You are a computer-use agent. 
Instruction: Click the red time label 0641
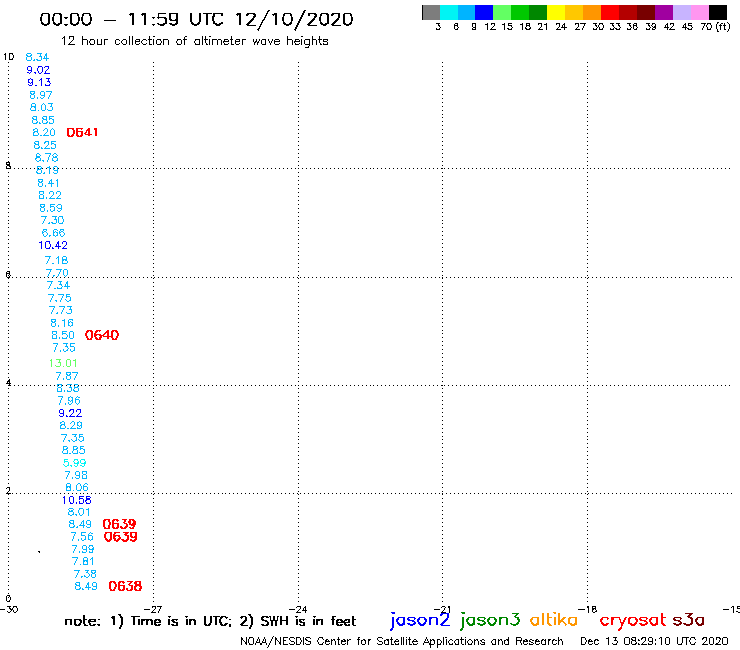[x=82, y=132]
